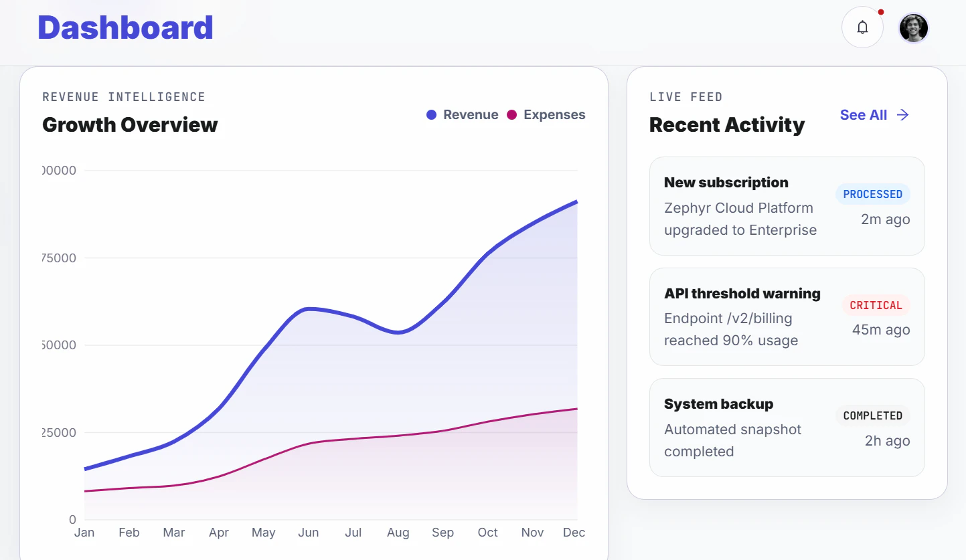The image size is (966, 560).
Task: Click the Jan label on the chart axis
Action: (84, 533)
